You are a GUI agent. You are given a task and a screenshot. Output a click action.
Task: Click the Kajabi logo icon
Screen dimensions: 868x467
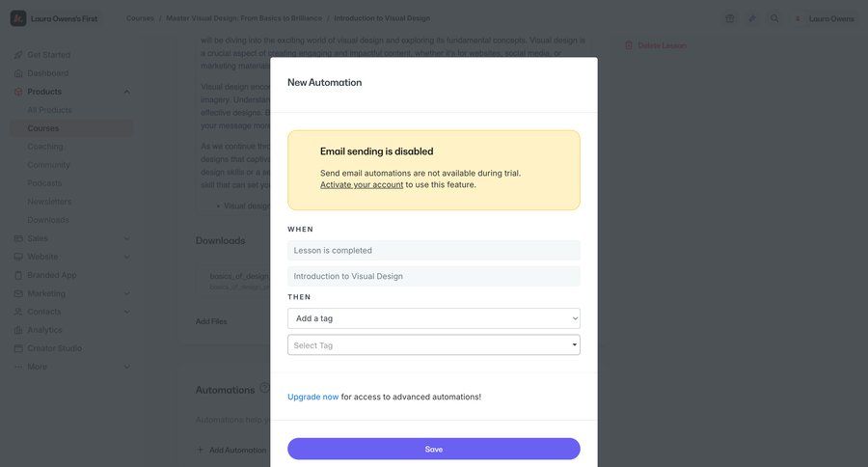pos(18,18)
